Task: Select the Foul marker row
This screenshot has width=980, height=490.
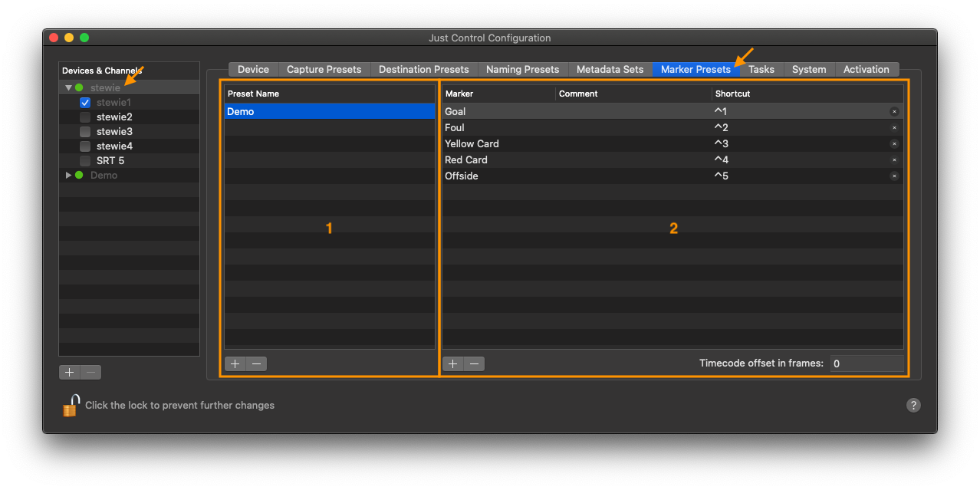Action: pos(673,127)
